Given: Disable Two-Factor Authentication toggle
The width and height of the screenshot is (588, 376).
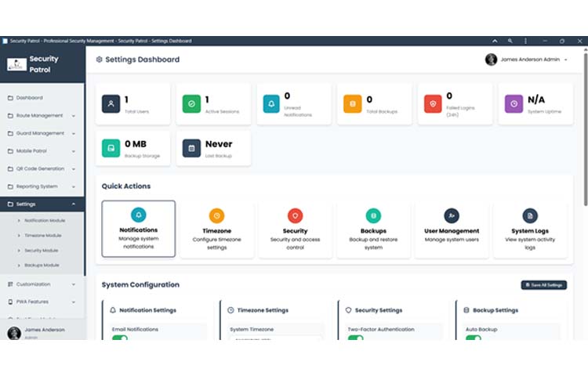Looking at the screenshot, I should (355, 338).
